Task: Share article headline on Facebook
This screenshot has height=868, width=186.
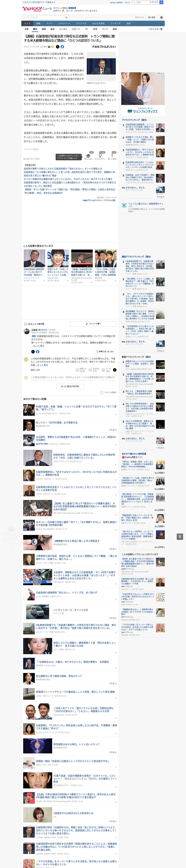Action: coord(62,47)
